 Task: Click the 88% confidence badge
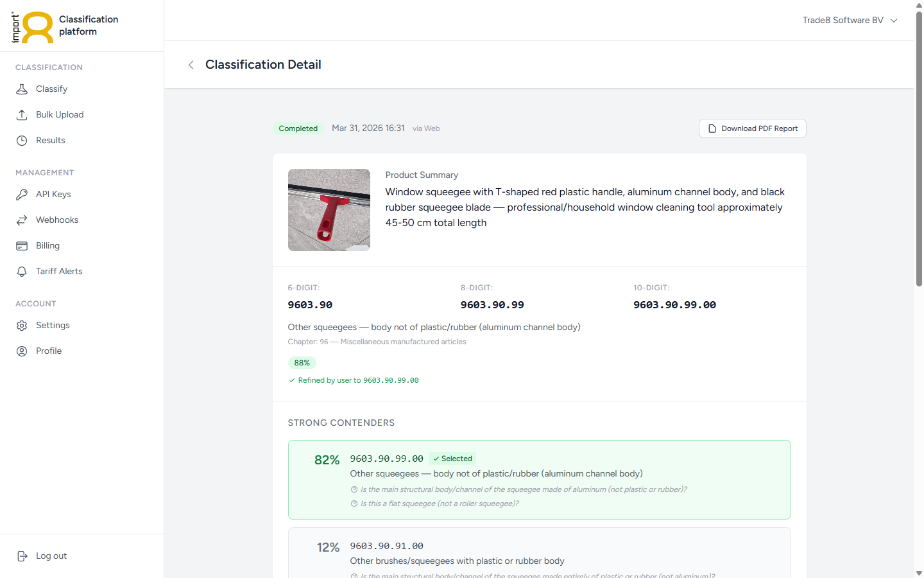[x=302, y=363]
